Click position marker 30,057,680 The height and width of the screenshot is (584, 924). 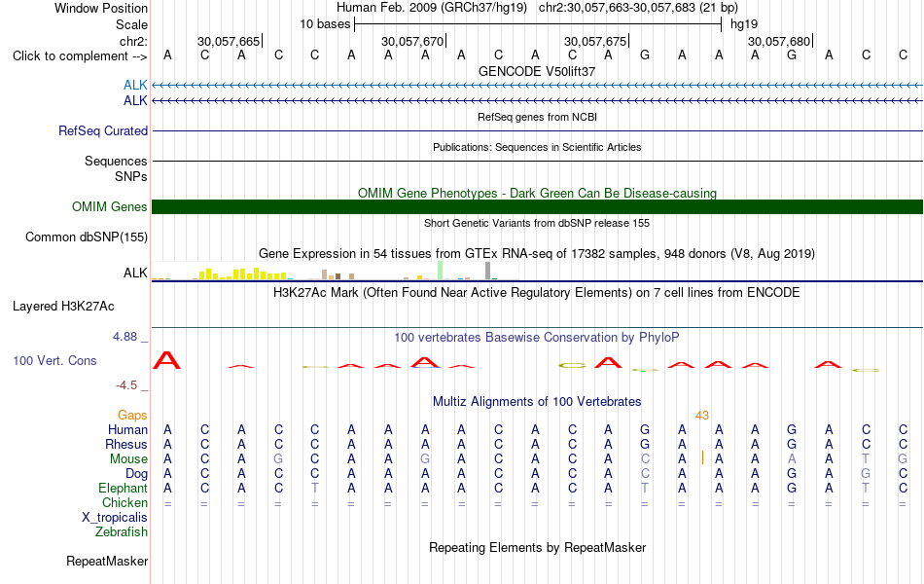[x=780, y=41]
